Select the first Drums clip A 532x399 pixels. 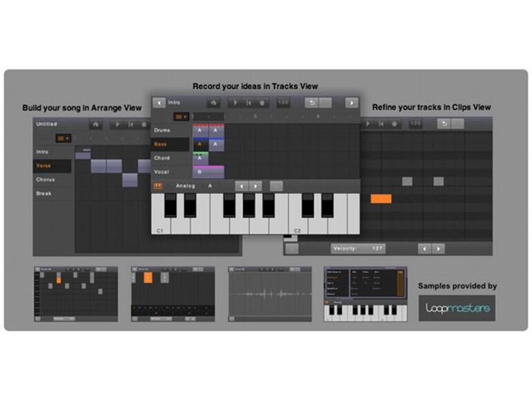(x=200, y=130)
